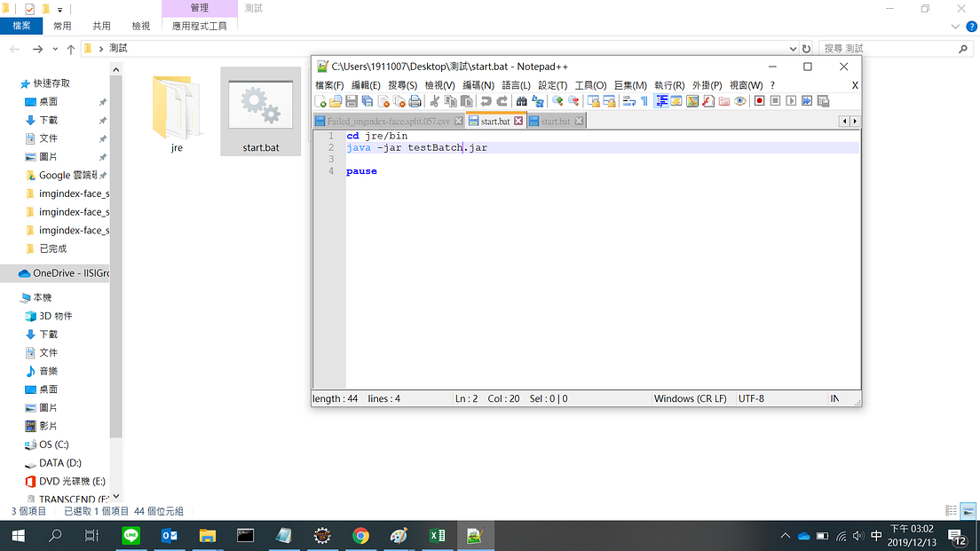Click the 搜尋 測試 search field
The width and height of the screenshot is (980, 551).
point(895,49)
